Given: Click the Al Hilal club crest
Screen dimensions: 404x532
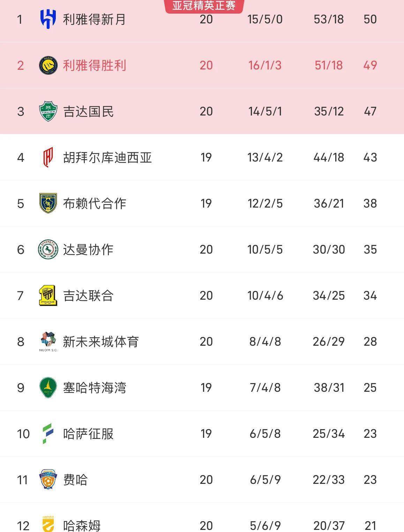Looking at the screenshot, I should (48, 19).
